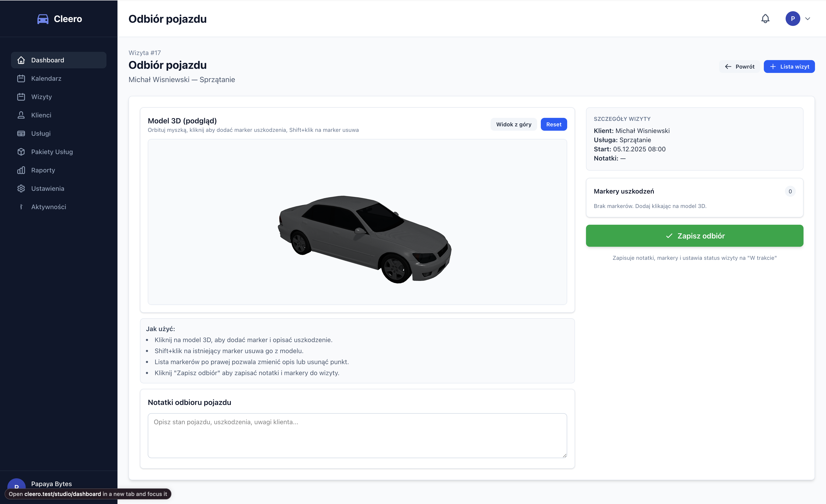Go to Aktywności in sidebar
The image size is (826, 504).
point(49,207)
